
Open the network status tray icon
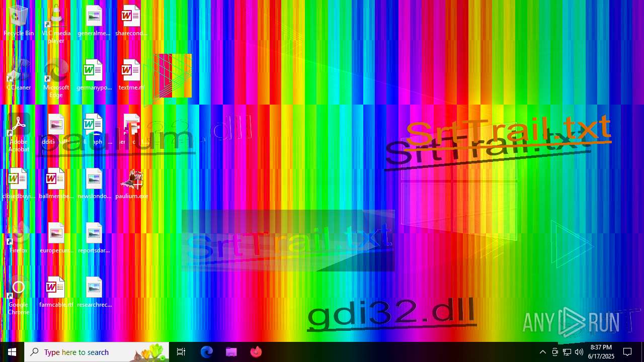[x=567, y=352]
